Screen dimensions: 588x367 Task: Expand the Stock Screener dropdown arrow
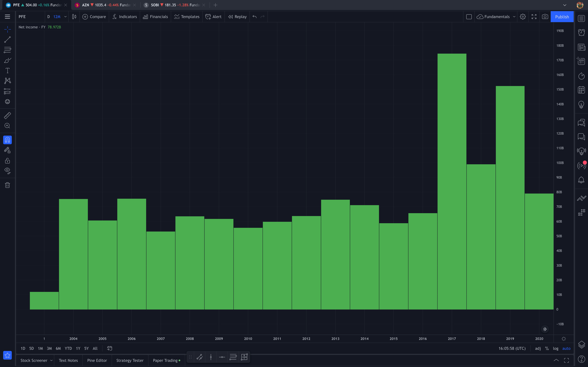pos(51,360)
